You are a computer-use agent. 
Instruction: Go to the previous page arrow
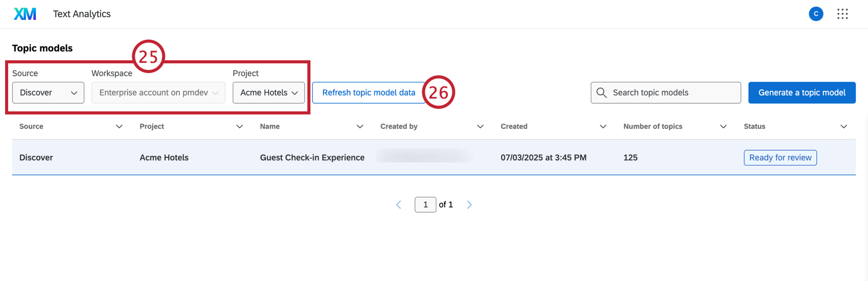click(399, 205)
